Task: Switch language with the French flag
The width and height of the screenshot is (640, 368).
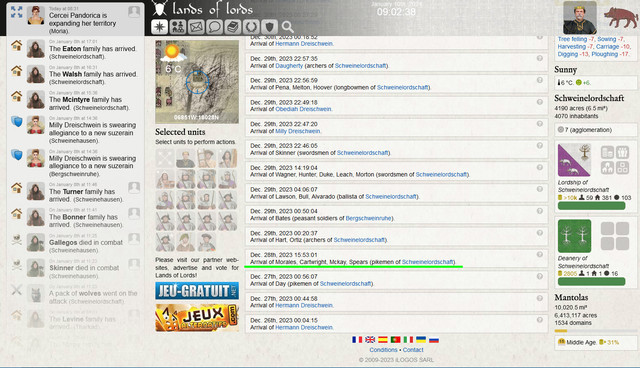Action: pos(357,339)
